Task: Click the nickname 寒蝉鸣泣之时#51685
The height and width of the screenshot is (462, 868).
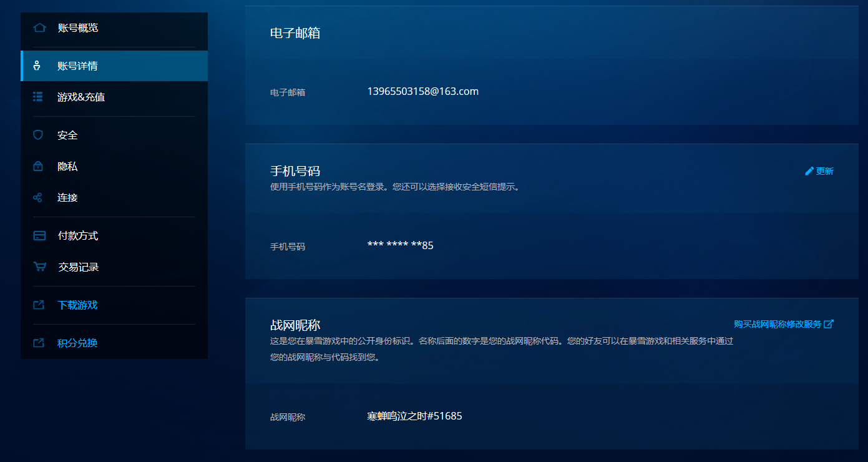Action: (413, 416)
